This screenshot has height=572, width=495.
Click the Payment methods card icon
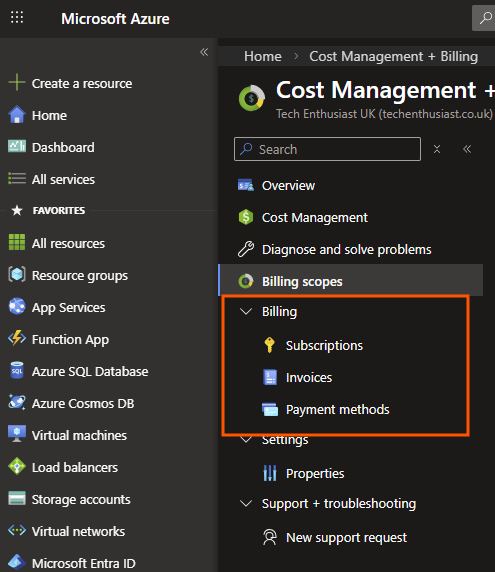click(x=270, y=409)
